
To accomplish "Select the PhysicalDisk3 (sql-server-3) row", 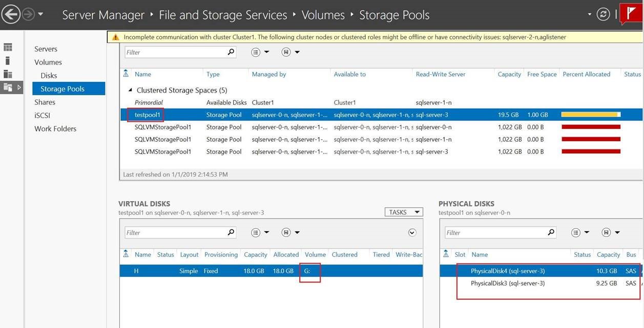I will click(507, 283).
